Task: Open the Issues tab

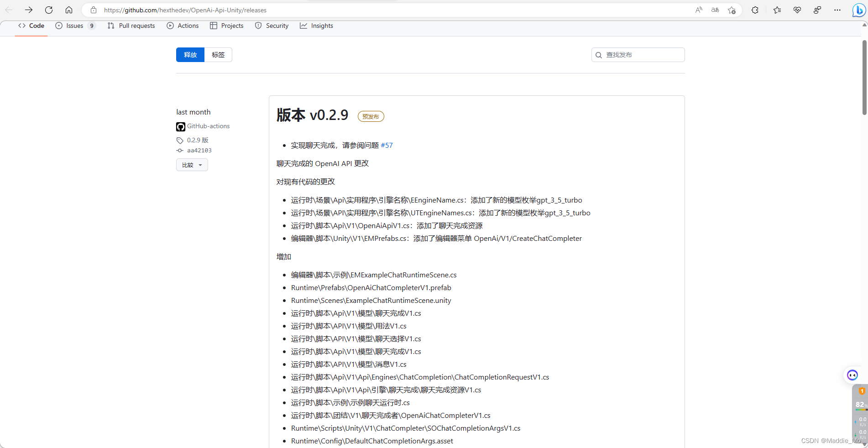Action: click(75, 26)
